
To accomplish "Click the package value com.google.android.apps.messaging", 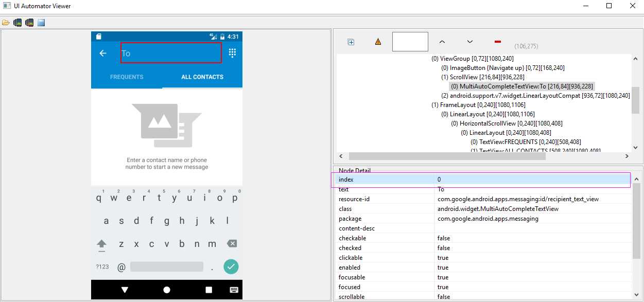I will [488, 219].
